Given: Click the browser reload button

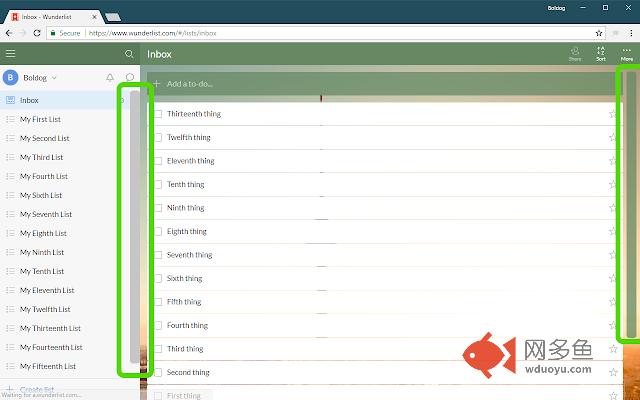Looking at the screenshot, I should click(x=37, y=33).
